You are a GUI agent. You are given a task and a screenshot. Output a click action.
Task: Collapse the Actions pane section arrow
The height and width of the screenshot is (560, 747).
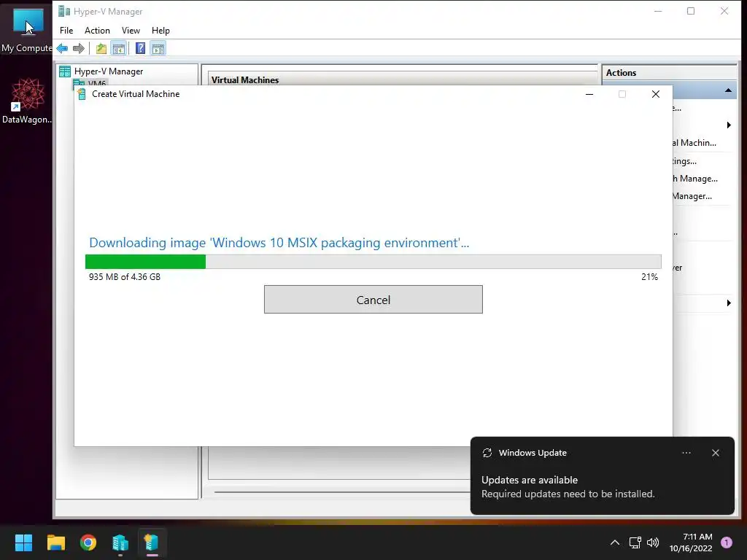tap(728, 90)
